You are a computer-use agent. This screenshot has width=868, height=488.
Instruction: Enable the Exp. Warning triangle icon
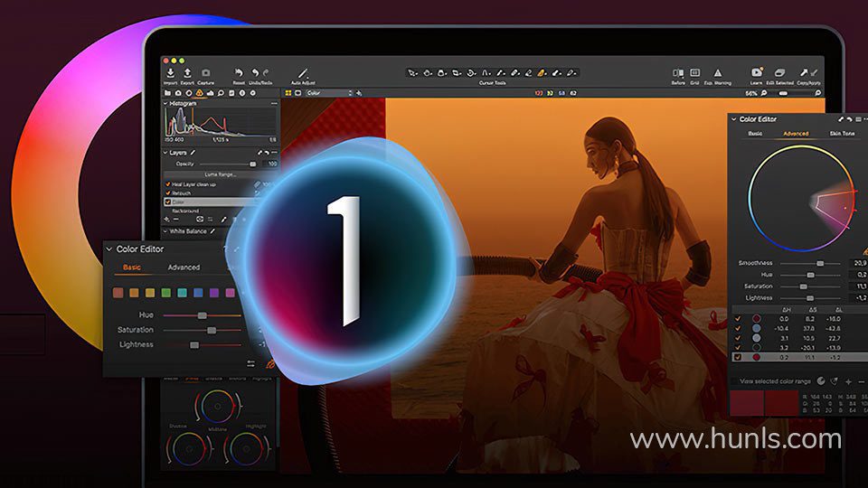coord(718,72)
